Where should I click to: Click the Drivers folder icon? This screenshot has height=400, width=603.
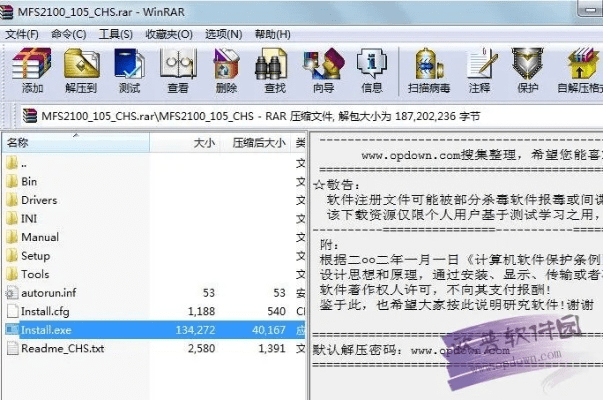click(x=12, y=200)
